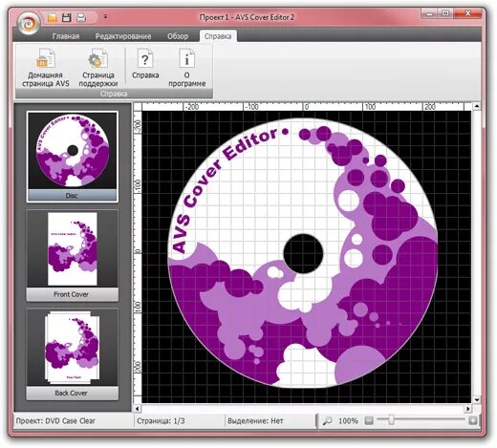497x448 pixels.
Task: Close the AVS Cover Editor window
Action: 467,13
